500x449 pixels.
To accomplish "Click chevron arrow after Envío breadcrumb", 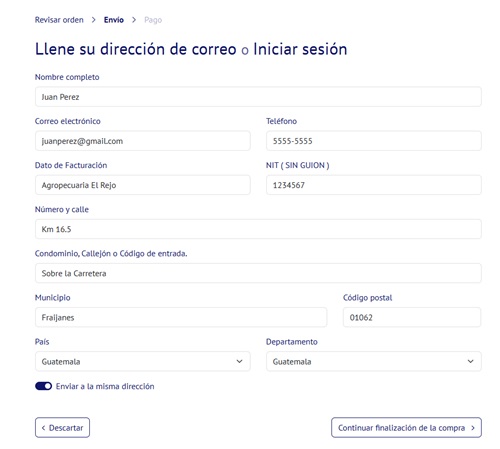I will [134, 20].
